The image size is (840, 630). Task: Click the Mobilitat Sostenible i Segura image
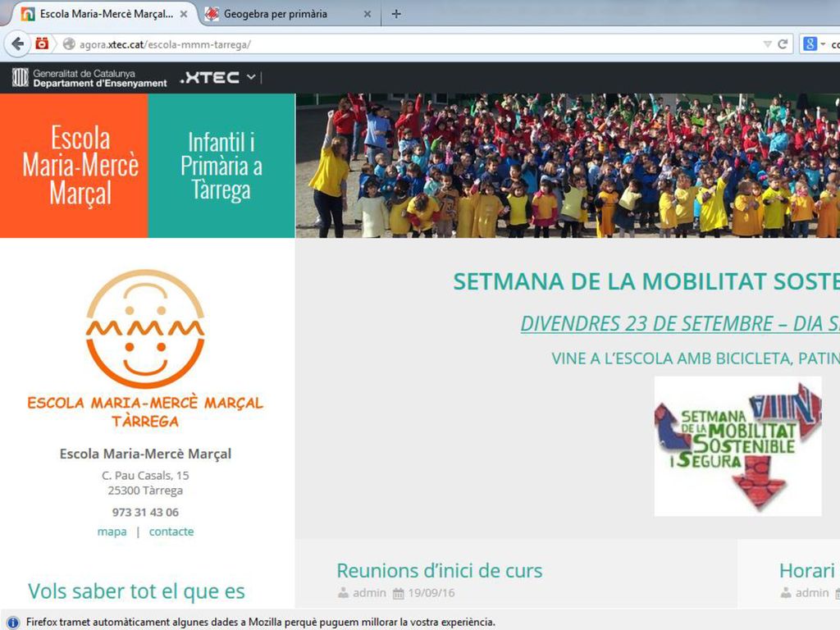coord(737,446)
